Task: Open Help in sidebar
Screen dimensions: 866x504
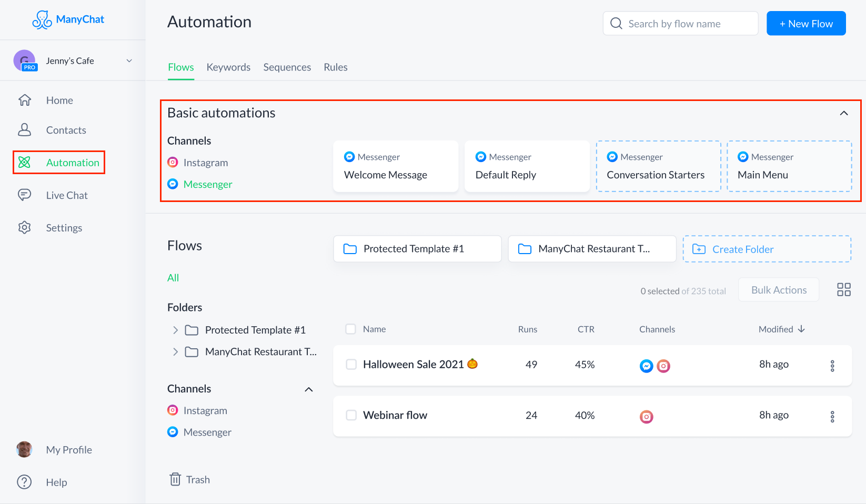Action: (56, 482)
